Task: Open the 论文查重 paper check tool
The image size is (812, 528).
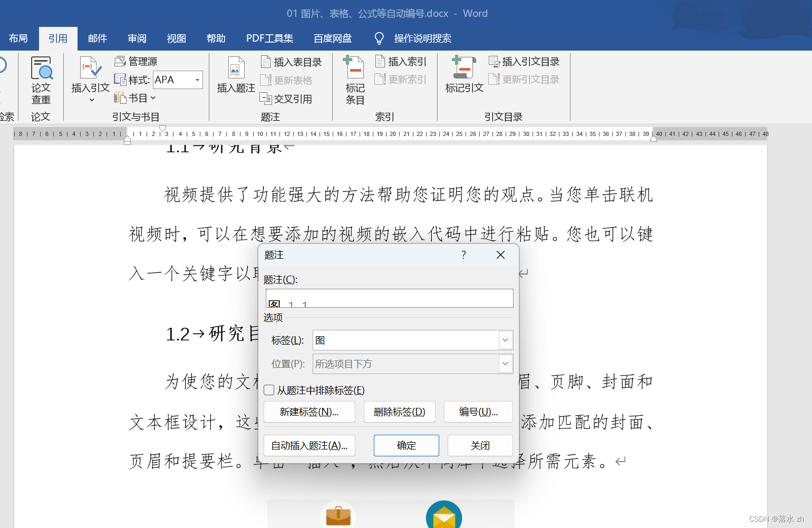Action: coord(41,80)
